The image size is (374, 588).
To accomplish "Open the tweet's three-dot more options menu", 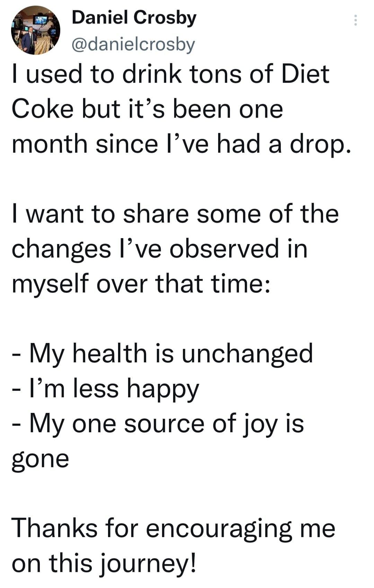I will click(x=355, y=21).
